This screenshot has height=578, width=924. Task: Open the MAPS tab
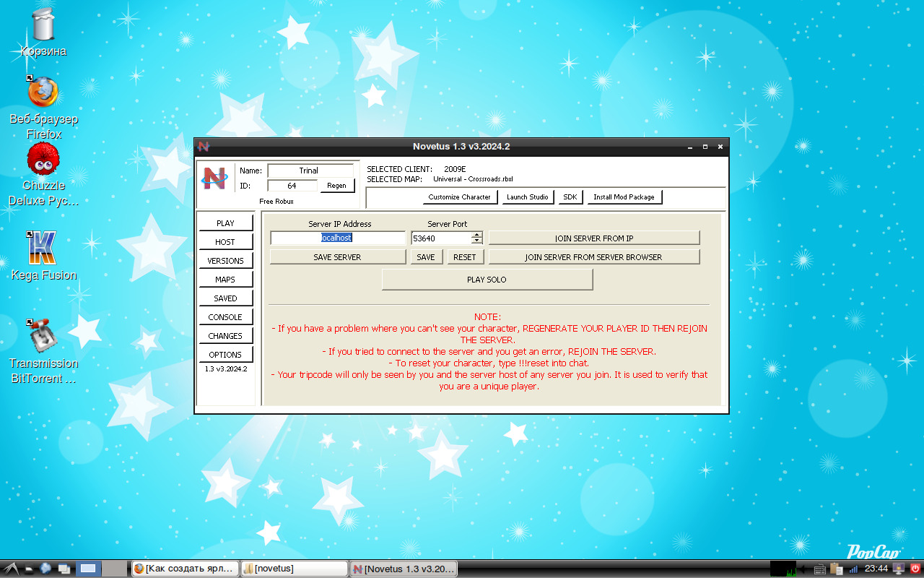(226, 280)
